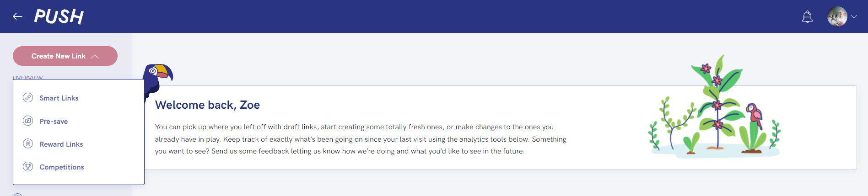The height and width of the screenshot is (196, 868).
Task: Click the welcome message paragraph
Action: point(361,139)
